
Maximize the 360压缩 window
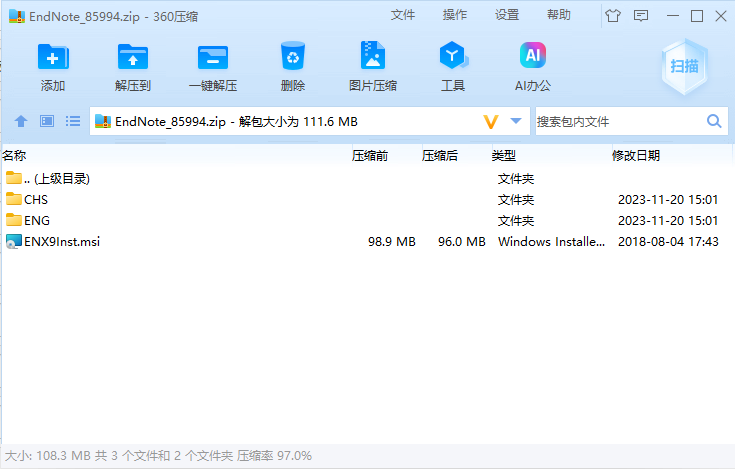tap(697, 16)
